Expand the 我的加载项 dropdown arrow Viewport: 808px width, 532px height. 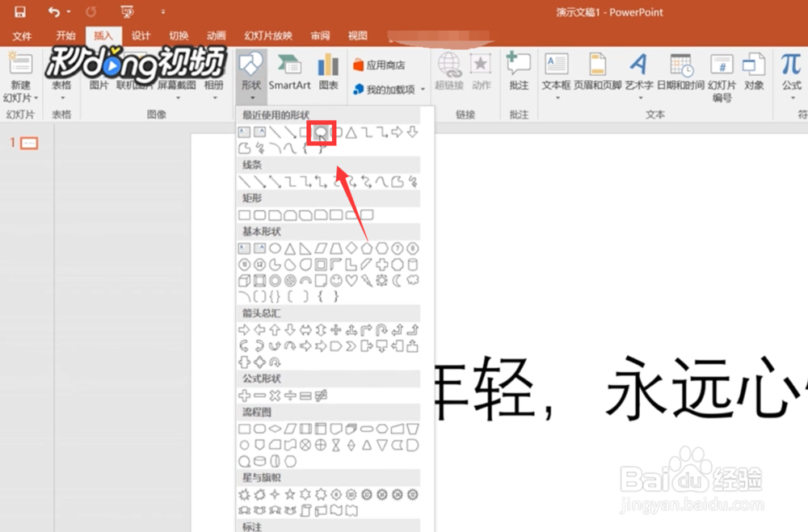[x=423, y=90]
